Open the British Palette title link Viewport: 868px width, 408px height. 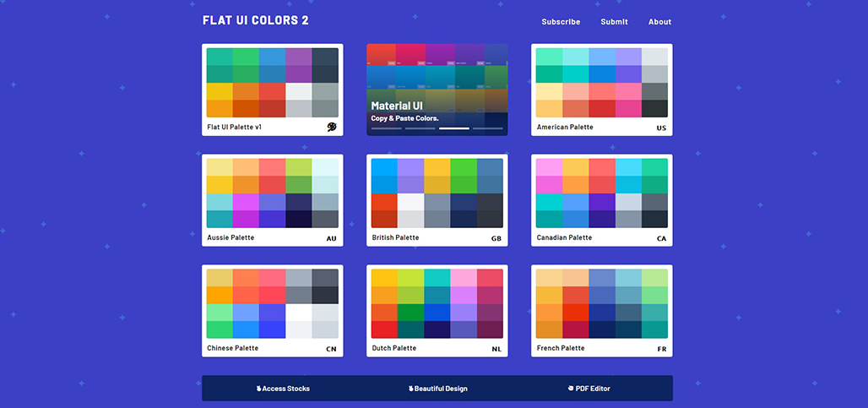395,237
